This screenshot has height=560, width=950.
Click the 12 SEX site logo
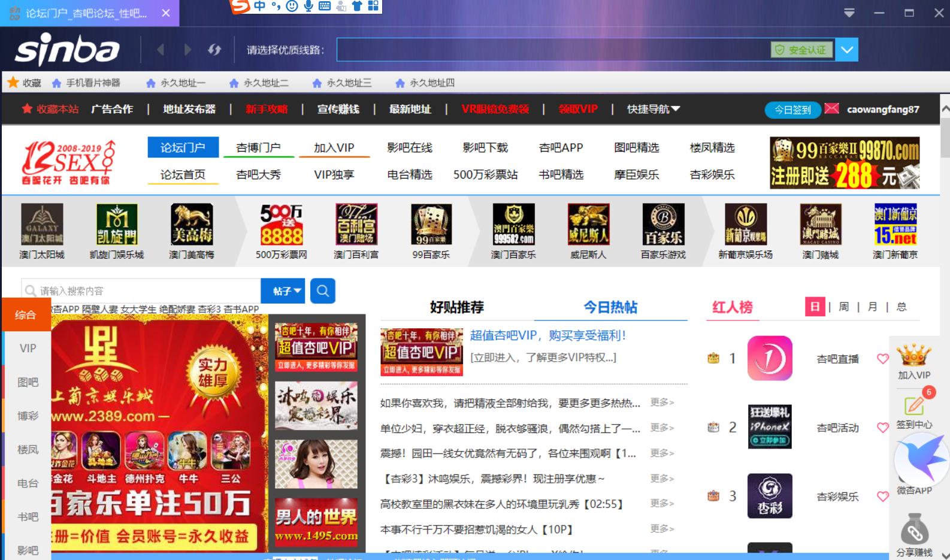coord(68,162)
